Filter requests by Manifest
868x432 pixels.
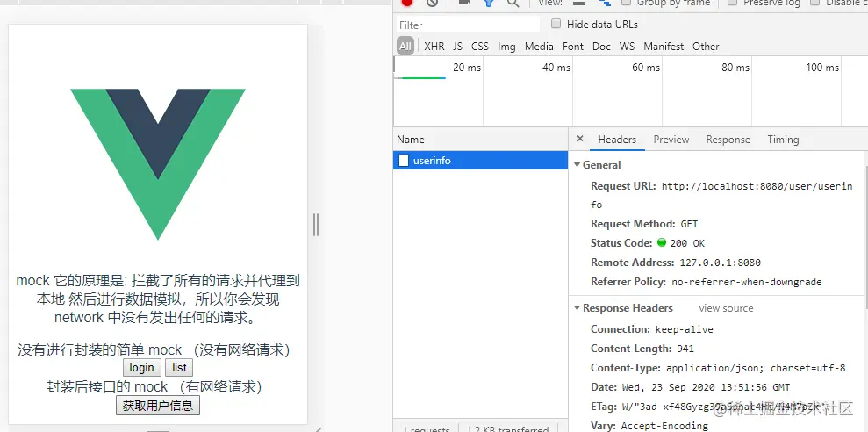pos(664,47)
